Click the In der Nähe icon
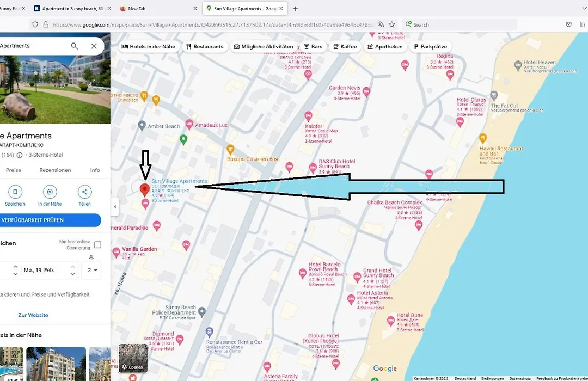 pyautogui.click(x=50, y=192)
